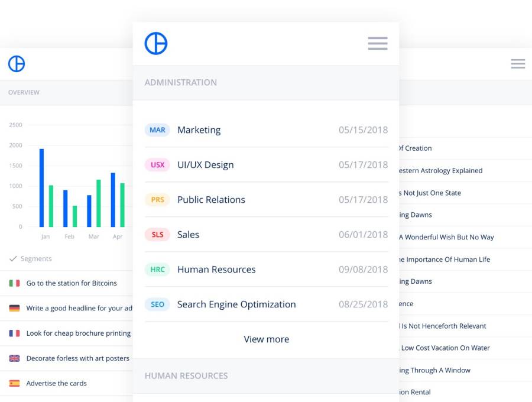
Task: Select Search Engine Optimization row
Action: (236, 304)
